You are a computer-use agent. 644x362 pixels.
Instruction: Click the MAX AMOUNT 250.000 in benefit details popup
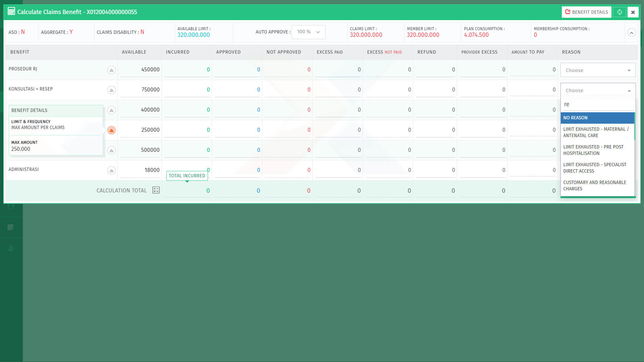[x=21, y=149]
